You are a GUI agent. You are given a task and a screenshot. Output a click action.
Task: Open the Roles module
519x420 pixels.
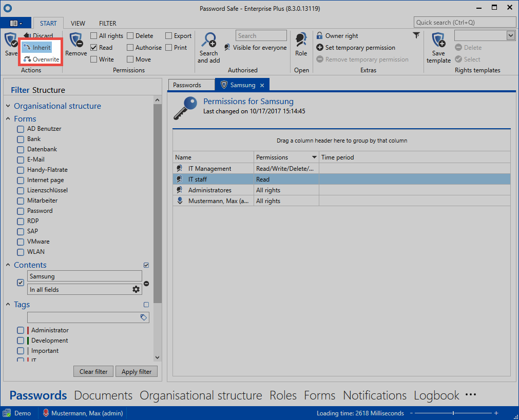tap(283, 395)
